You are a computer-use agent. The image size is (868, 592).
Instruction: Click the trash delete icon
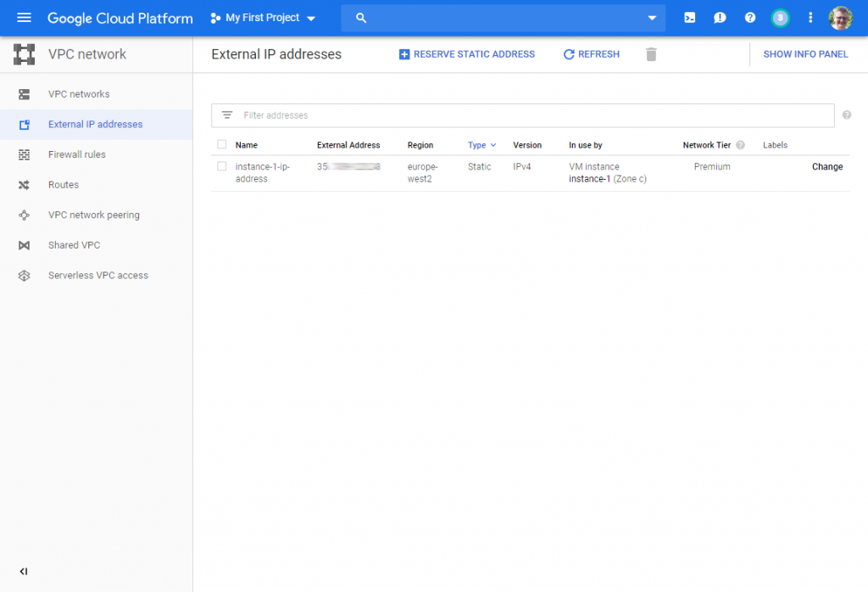651,54
